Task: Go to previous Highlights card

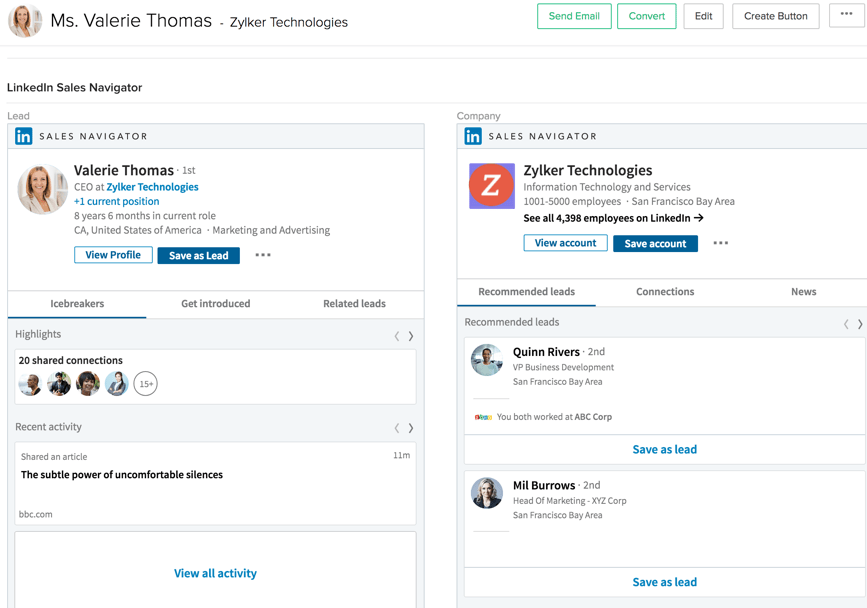Action: pyautogui.click(x=396, y=336)
